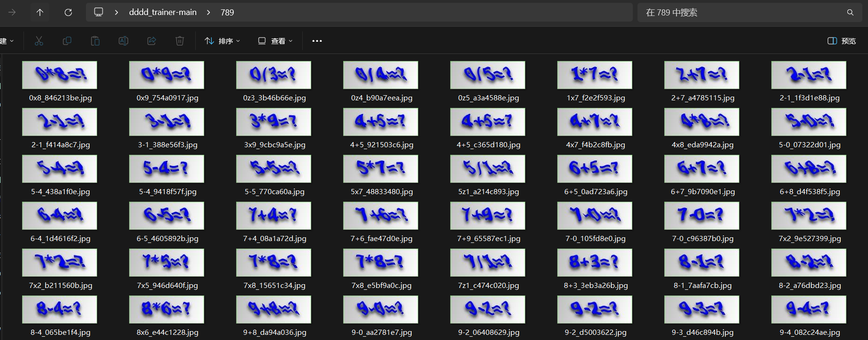Click file name 6+8_d4f538f5.jpg

[x=810, y=192]
